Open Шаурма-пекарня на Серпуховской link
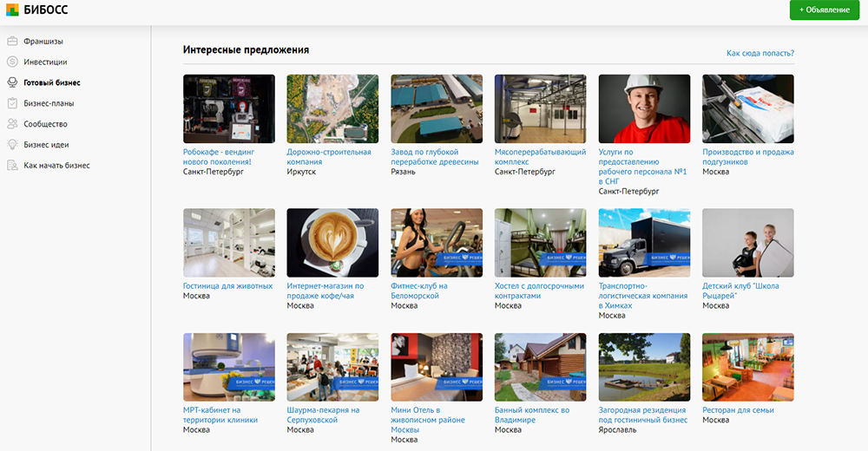 [x=323, y=415]
